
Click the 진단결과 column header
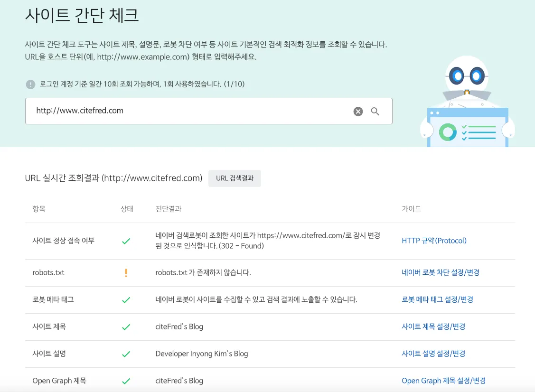coord(168,208)
